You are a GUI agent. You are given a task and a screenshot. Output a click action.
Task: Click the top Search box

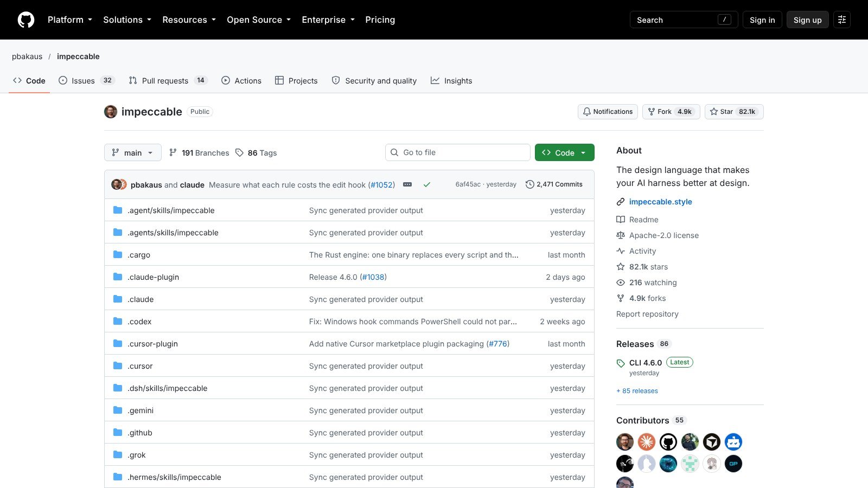pos(684,20)
